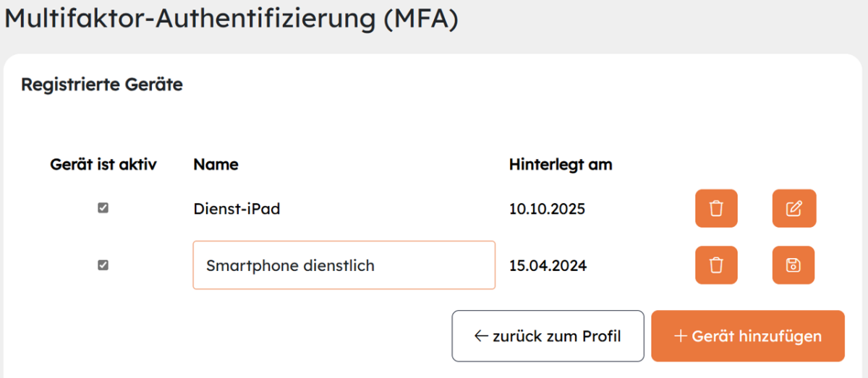
Task: Delete the Dienst-iPad device via trash icon
Action: coord(716,209)
